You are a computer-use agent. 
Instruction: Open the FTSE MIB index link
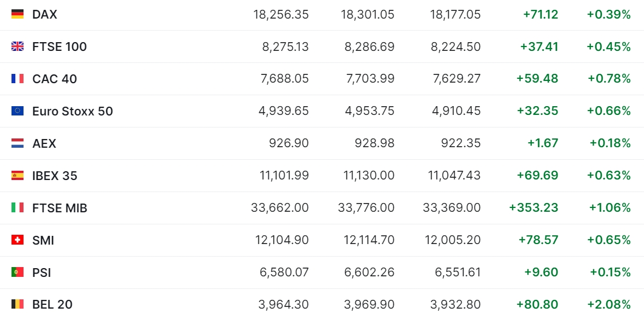pos(60,208)
